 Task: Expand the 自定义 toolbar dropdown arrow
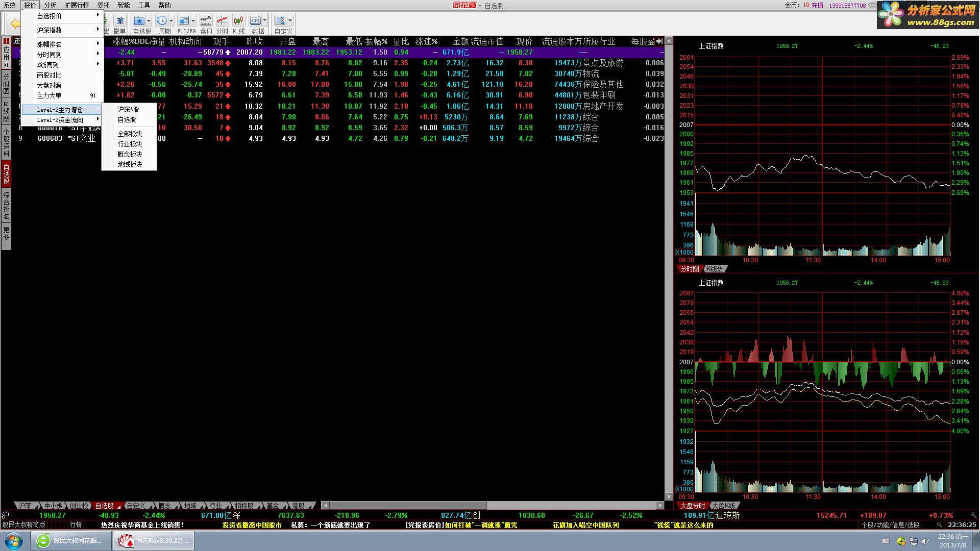(x=290, y=21)
